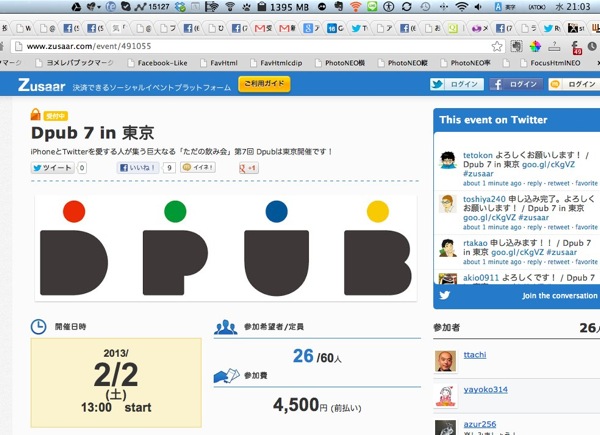600x435 pixels.
Task: Click retweet under tetokon's tweet
Action: click(558, 183)
